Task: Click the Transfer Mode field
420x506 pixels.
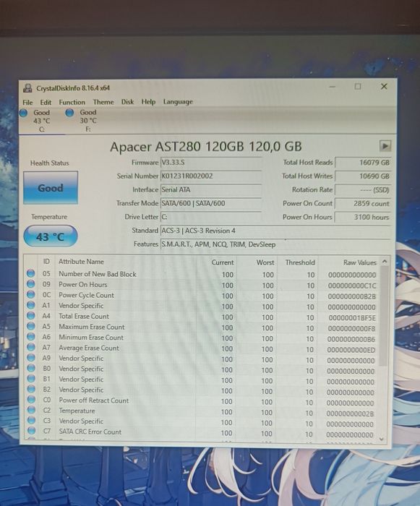Action: (x=211, y=203)
